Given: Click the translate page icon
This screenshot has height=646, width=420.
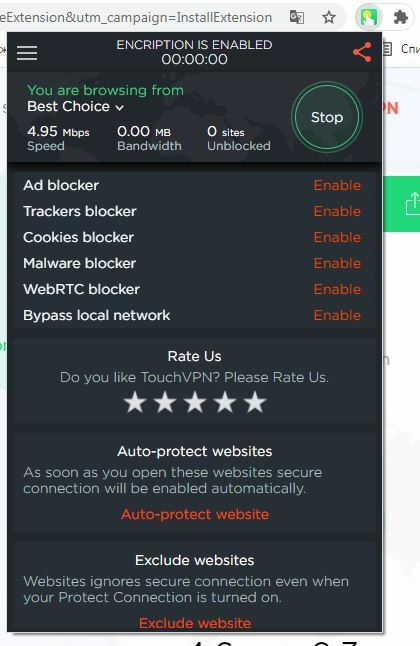Looking at the screenshot, I should click(297, 17).
